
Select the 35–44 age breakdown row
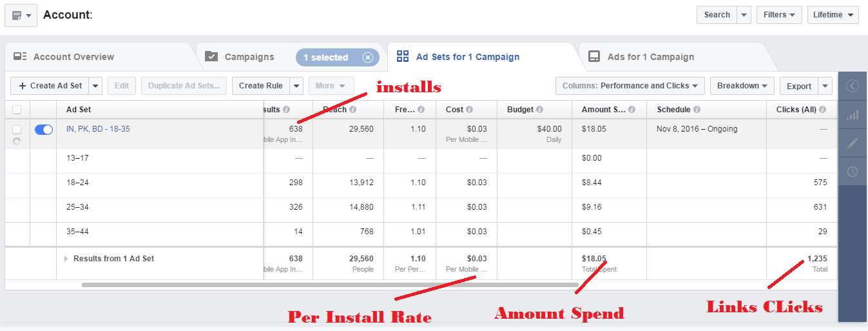tap(421, 235)
